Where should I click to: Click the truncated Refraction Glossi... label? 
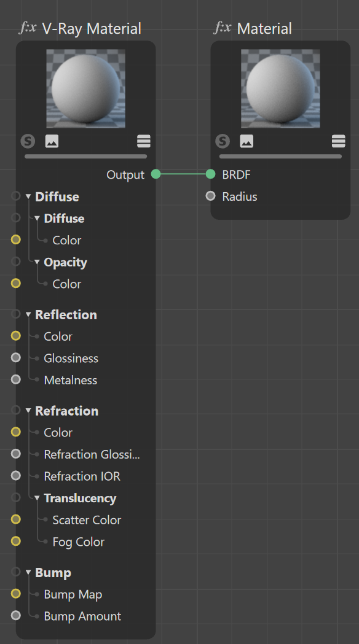pos(92,455)
